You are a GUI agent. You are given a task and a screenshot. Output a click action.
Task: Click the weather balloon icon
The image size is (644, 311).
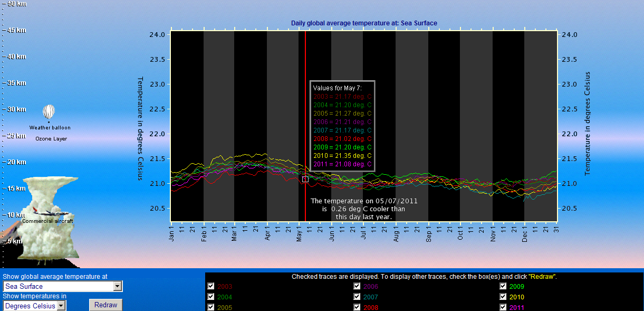[x=49, y=112]
